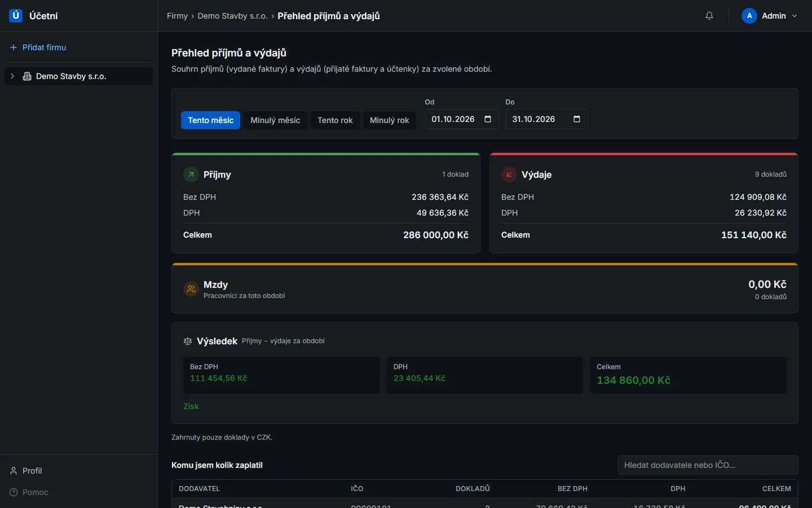Image resolution: width=812 pixels, height=508 pixels.
Task: Open calendar picker in the Do date field
Action: [576, 119]
